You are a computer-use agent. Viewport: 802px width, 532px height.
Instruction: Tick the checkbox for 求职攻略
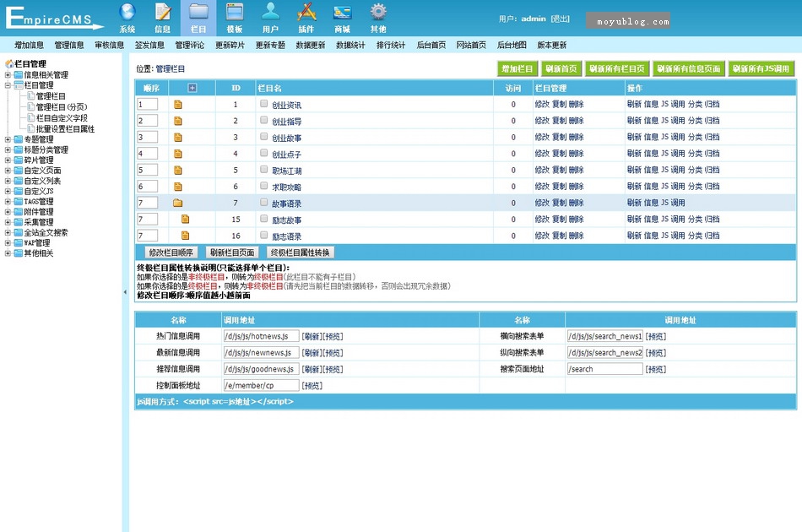click(x=264, y=186)
